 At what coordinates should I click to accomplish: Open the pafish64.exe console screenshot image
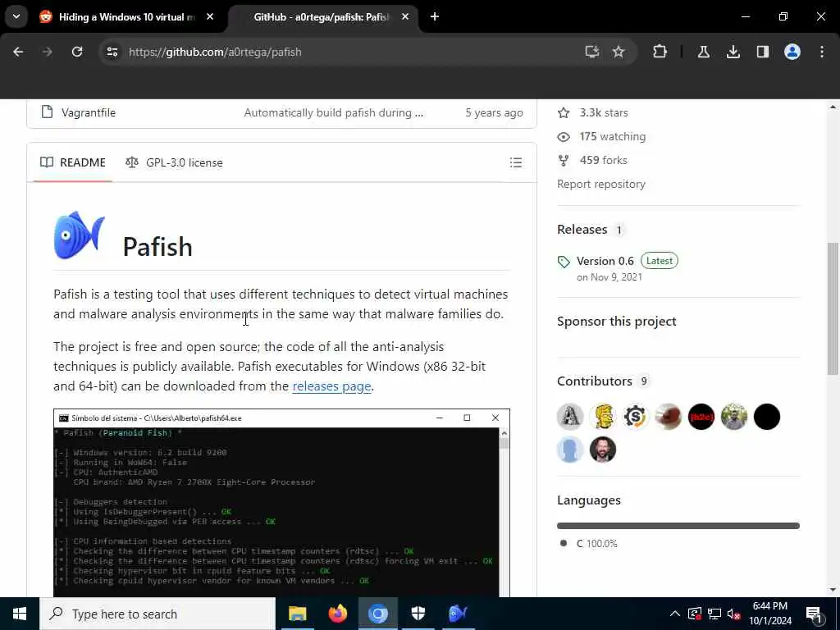pos(281,503)
